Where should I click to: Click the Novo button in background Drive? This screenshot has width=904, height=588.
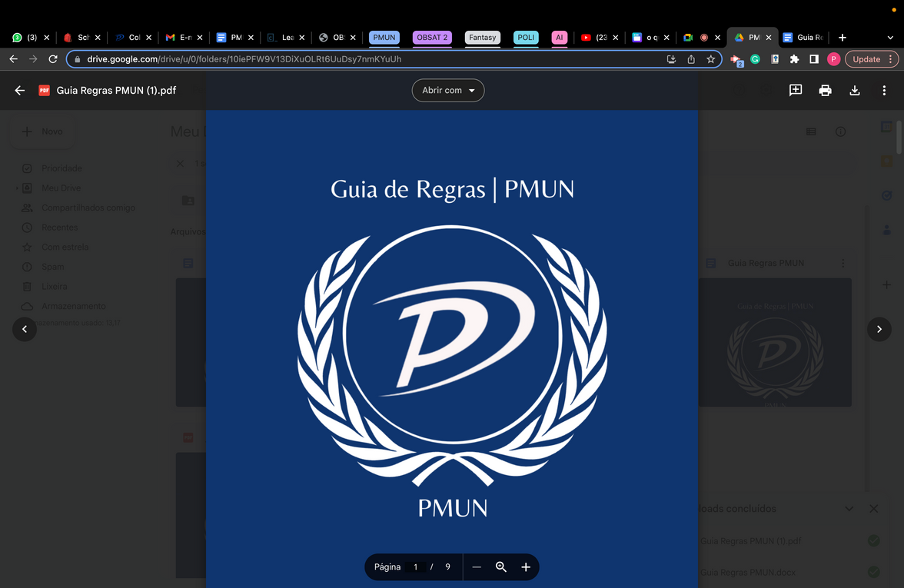(42, 131)
